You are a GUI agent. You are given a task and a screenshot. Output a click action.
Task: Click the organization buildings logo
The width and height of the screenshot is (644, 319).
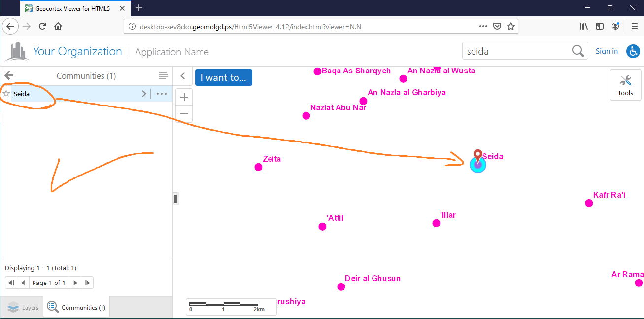[x=17, y=51]
